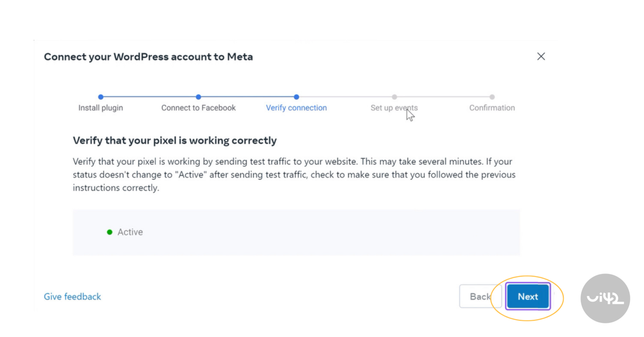Click the Active status text

(x=130, y=232)
